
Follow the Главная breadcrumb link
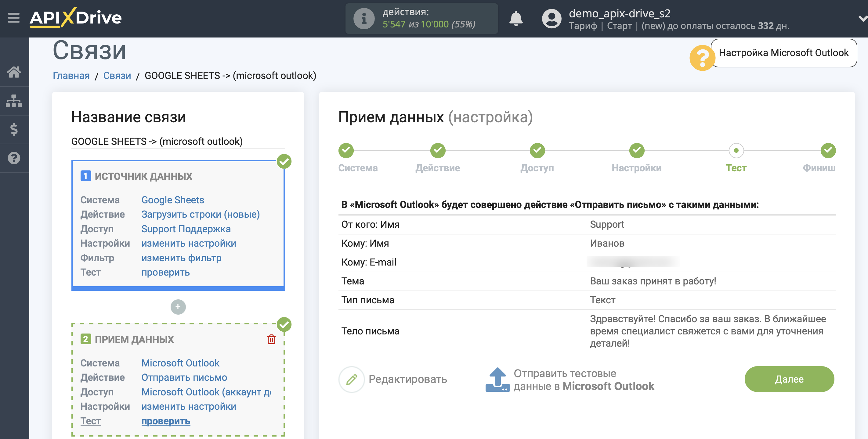(x=71, y=75)
